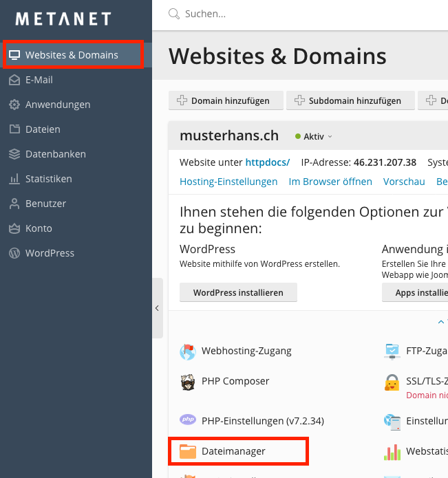Click the Webhosting-Zugang globe icon
The image size is (448, 478).
[187, 351]
